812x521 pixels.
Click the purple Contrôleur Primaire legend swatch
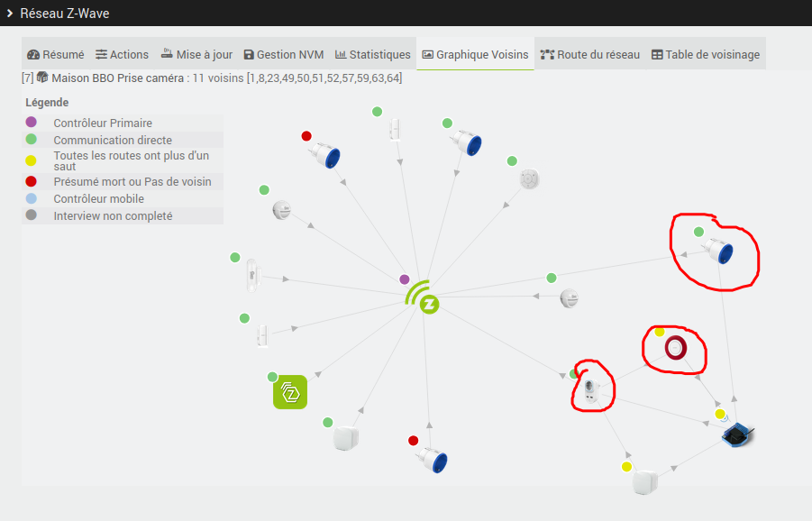point(31,123)
